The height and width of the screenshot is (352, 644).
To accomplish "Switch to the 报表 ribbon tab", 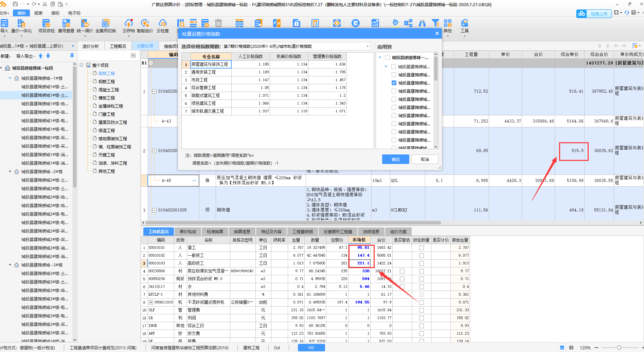I will point(38,13).
